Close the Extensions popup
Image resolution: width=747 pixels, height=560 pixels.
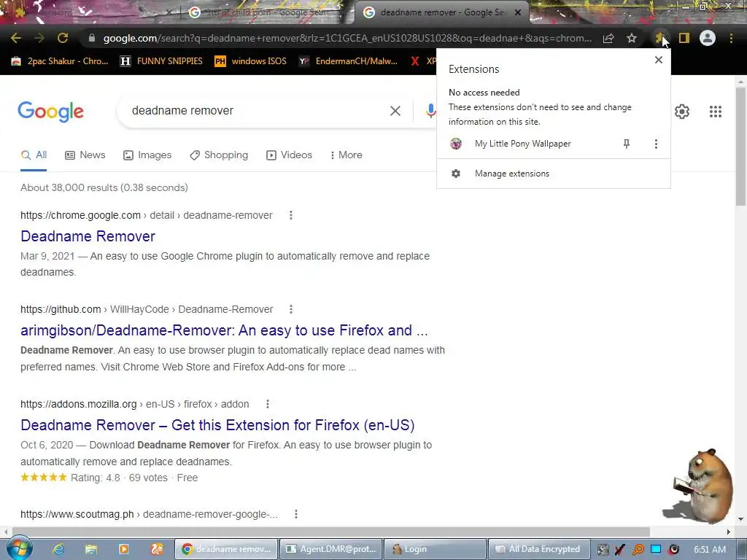point(659,60)
